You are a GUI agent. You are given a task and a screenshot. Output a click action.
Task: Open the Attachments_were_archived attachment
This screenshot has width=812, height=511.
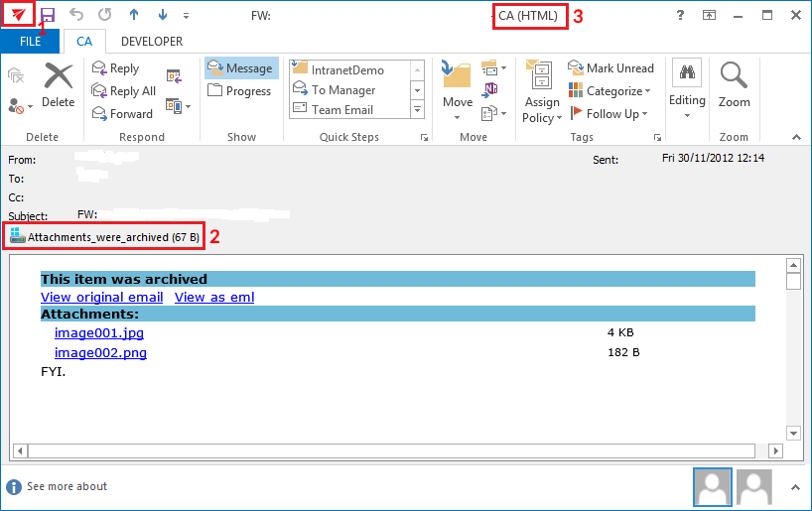coord(104,237)
